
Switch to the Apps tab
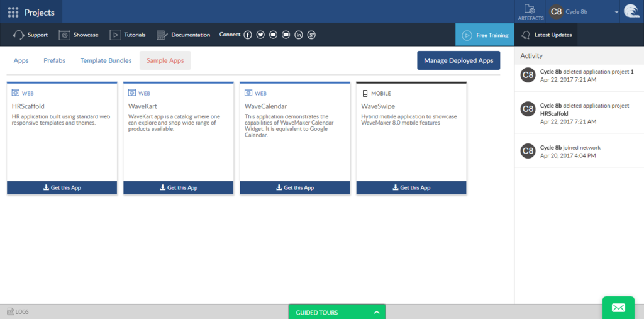pos(21,60)
